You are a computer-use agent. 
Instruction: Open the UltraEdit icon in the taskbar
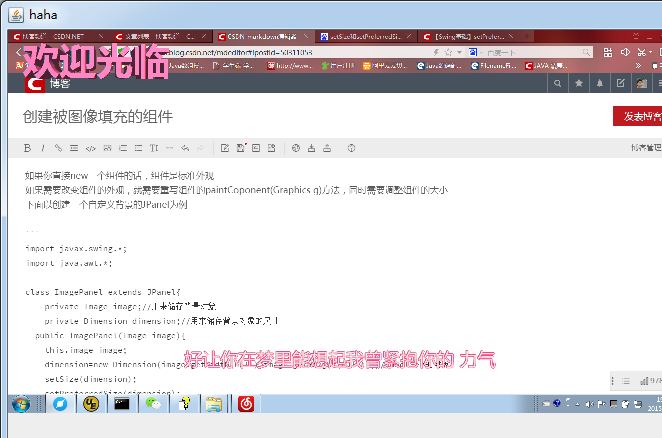click(x=91, y=404)
